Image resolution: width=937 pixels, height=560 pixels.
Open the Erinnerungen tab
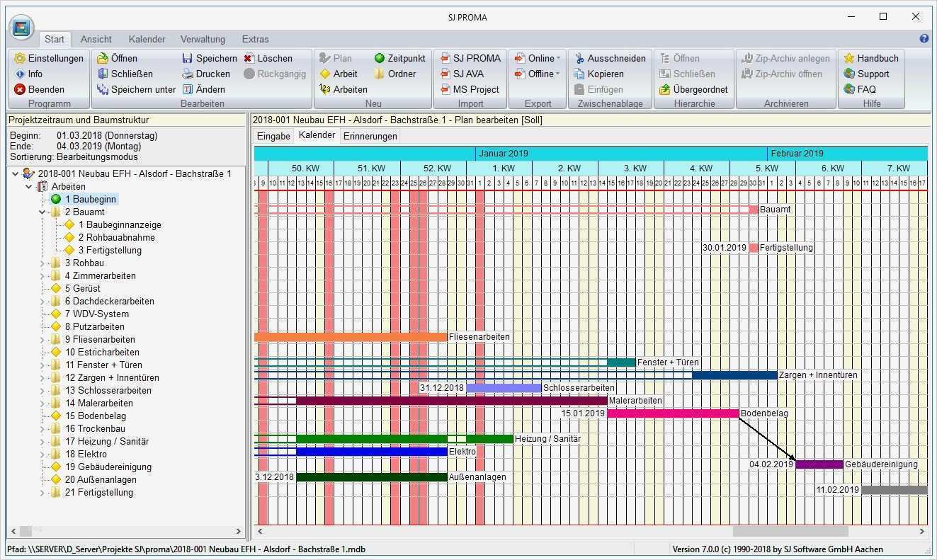[x=369, y=136]
